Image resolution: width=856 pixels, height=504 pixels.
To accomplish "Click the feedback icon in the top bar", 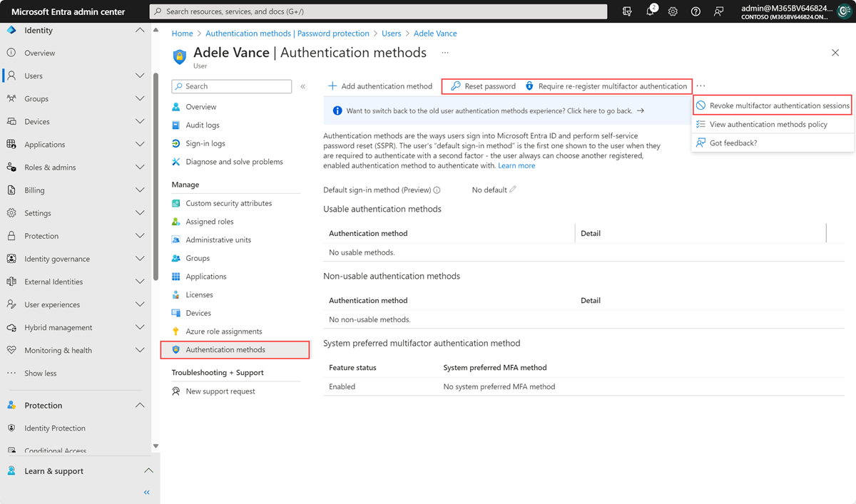I will coord(719,11).
